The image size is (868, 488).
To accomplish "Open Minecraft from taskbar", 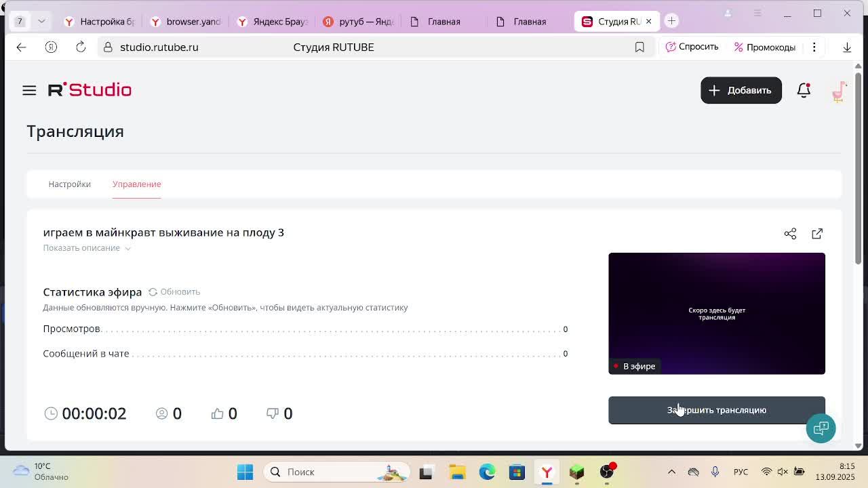I will (576, 472).
